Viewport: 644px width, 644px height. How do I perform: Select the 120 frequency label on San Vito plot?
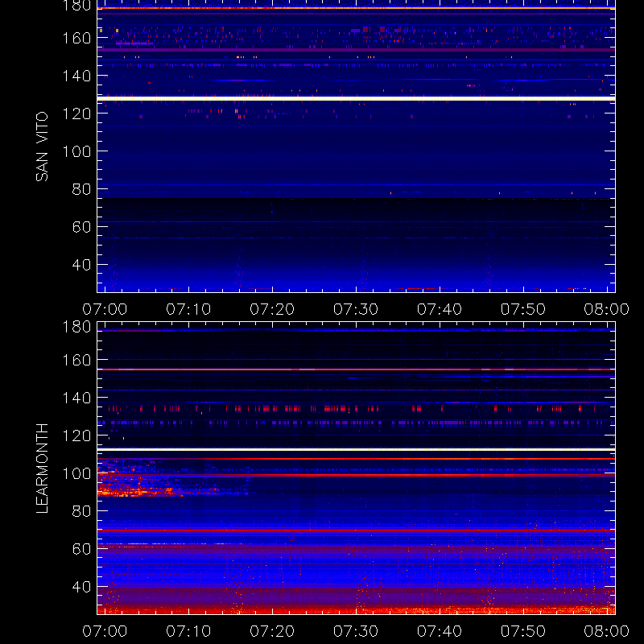coord(76,114)
